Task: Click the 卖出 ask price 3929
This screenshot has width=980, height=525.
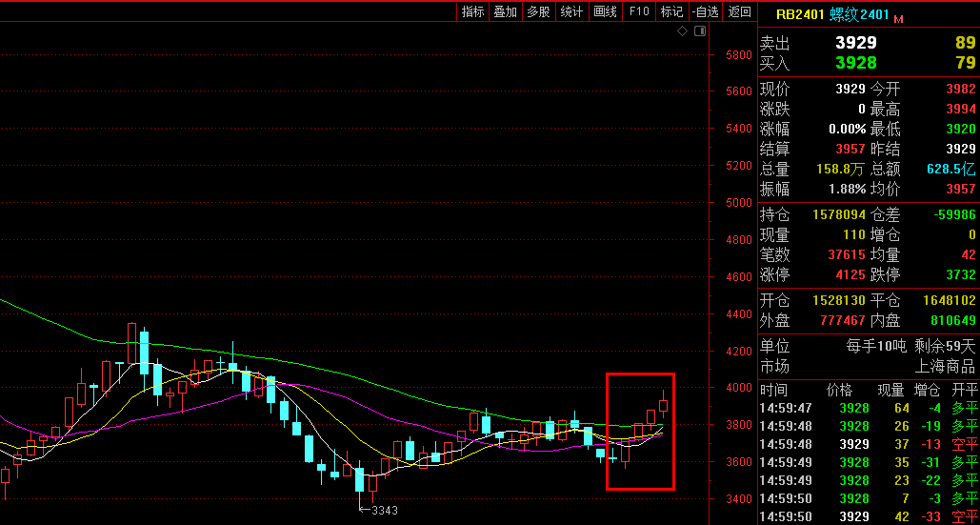Action: 855,43
